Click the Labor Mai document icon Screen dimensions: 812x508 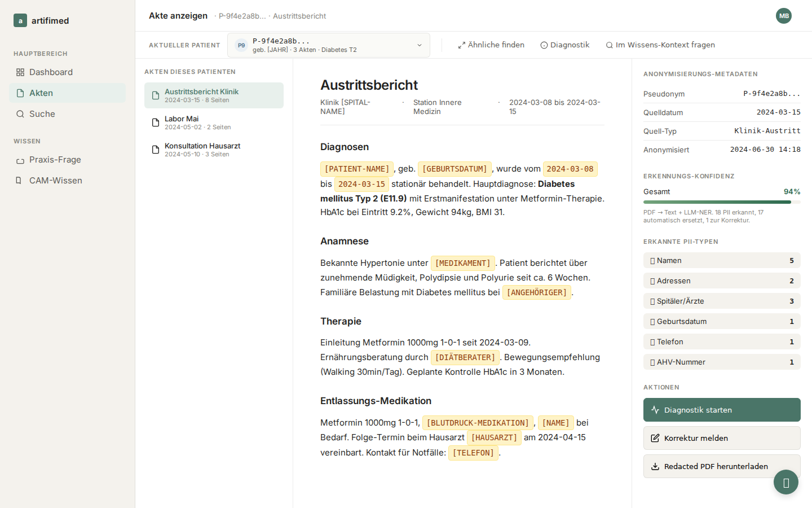pyautogui.click(x=156, y=122)
